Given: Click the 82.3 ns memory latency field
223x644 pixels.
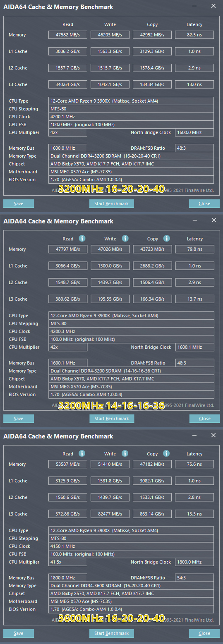Looking at the screenshot, I should pyautogui.click(x=194, y=35).
